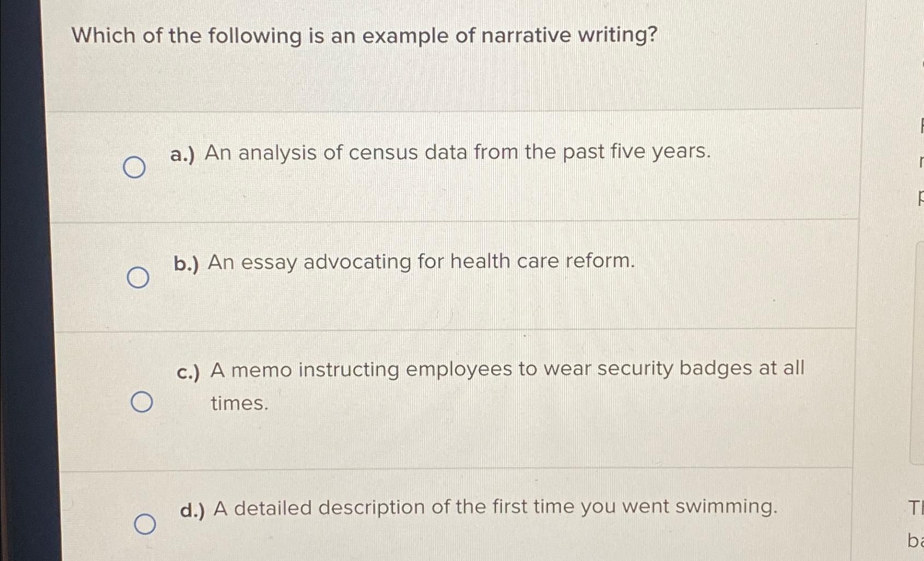The height and width of the screenshot is (561, 924).
Task: Select radio button for option b
Action: 138,277
